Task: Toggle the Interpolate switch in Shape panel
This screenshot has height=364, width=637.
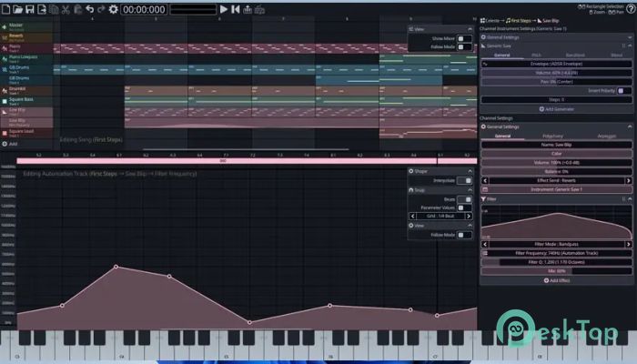Action: coord(464,180)
